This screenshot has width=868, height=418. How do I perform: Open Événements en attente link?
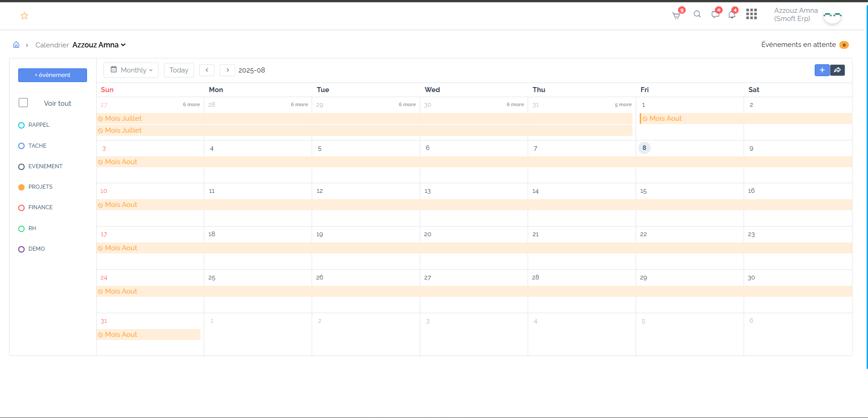click(x=798, y=45)
